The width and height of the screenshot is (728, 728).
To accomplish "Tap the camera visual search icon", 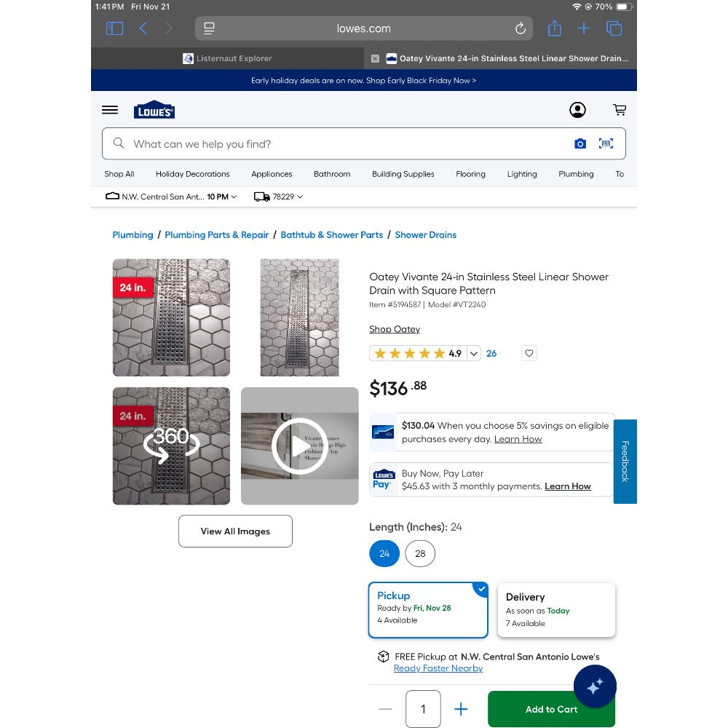I will [580, 144].
